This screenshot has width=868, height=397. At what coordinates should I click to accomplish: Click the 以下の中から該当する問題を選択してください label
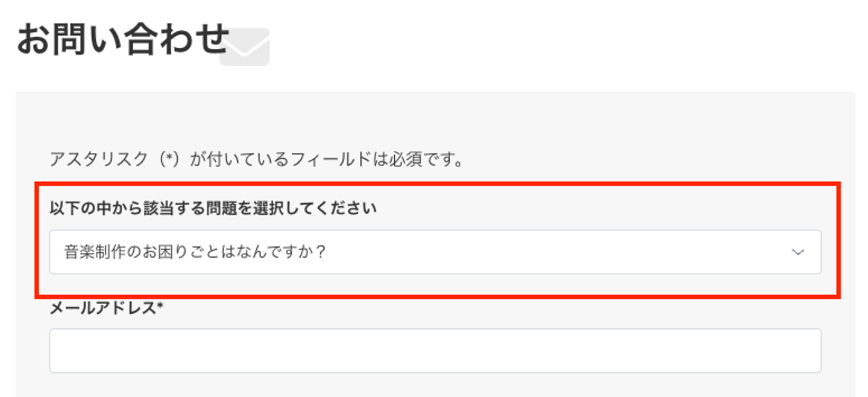[x=213, y=209]
